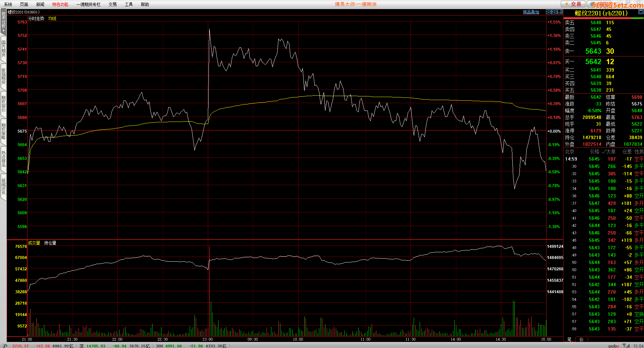Maximize the 螺纹2201 quote panel
Image resolution: width=644 pixels, height=348 pixels.
point(641,12)
